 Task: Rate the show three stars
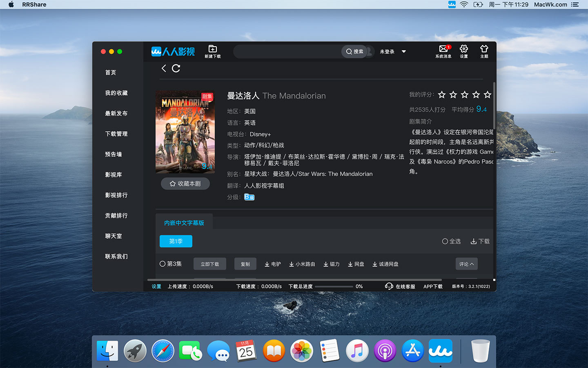(465, 95)
